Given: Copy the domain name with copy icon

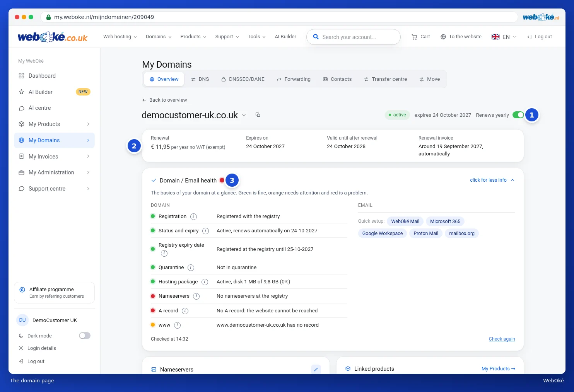Looking at the screenshot, I should pyautogui.click(x=258, y=115).
